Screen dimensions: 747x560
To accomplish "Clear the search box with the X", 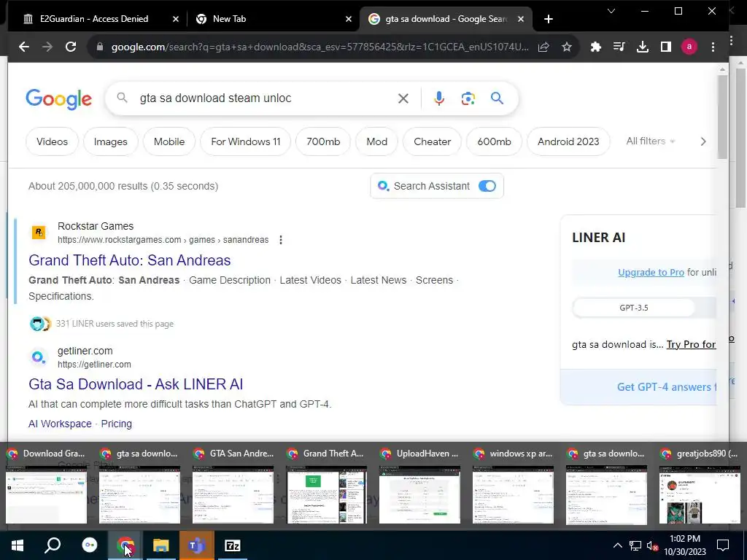I will tap(403, 98).
